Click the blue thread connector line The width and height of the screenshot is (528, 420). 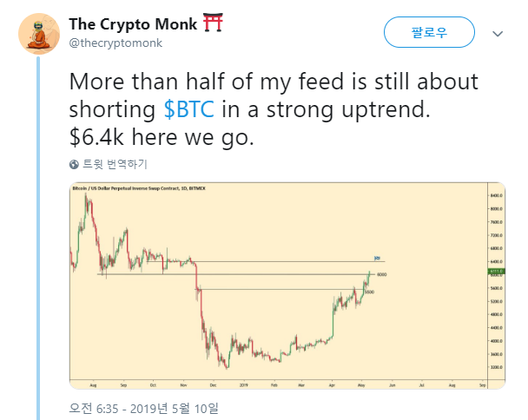click(38, 238)
